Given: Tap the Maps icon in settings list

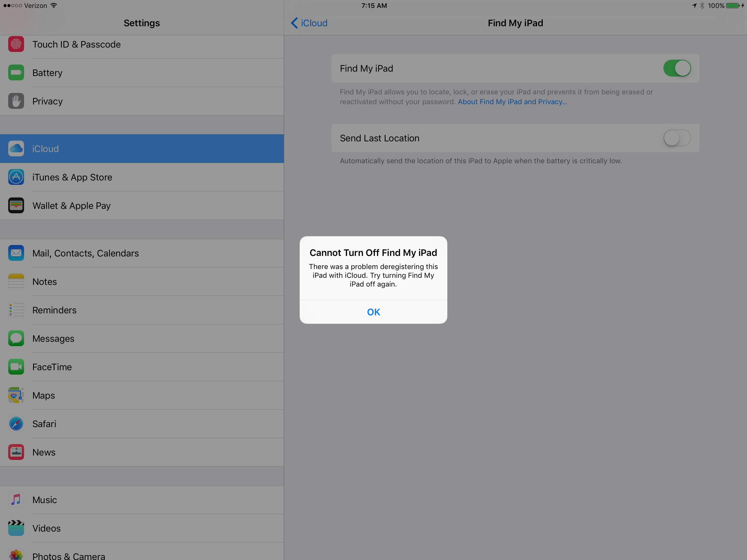Looking at the screenshot, I should [x=16, y=395].
